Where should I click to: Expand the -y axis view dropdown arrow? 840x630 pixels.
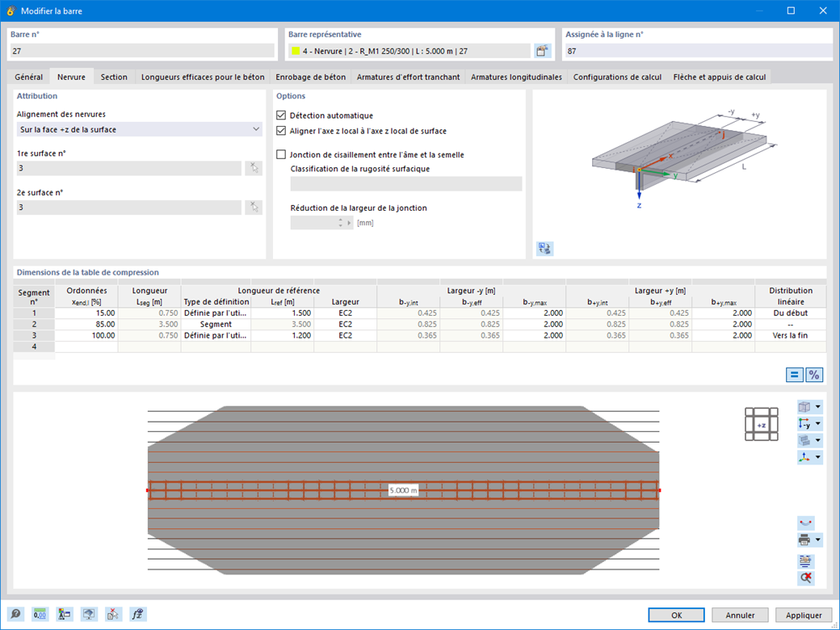[x=818, y=424]
